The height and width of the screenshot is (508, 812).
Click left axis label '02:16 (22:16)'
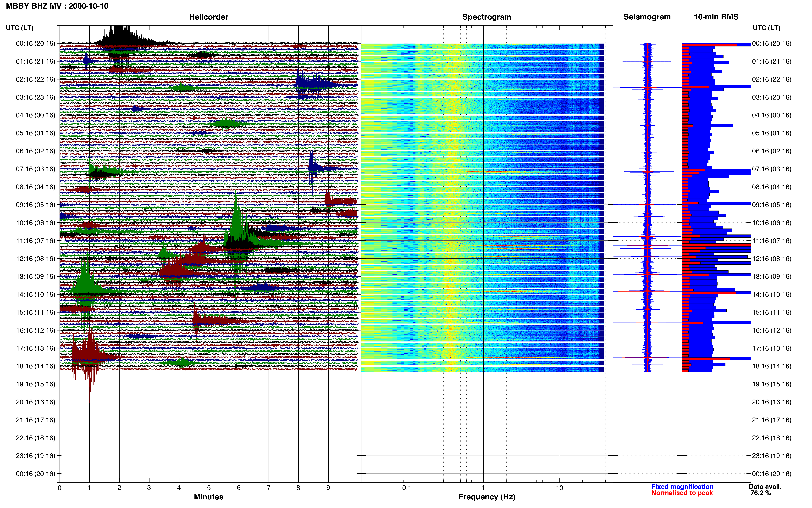coord(36,79)
